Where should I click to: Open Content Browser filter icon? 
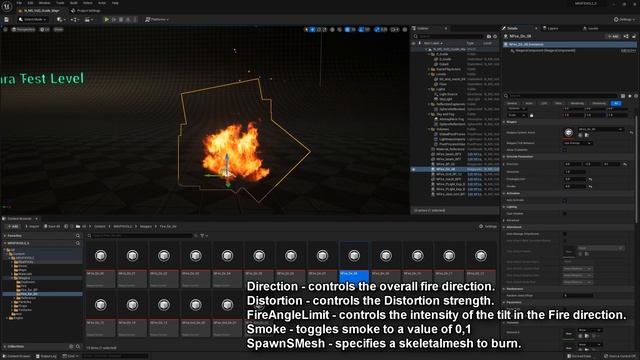click(x=203, y=236)
